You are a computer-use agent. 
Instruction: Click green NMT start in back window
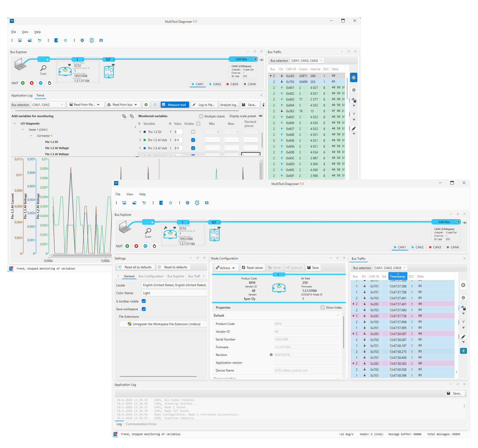23,83
